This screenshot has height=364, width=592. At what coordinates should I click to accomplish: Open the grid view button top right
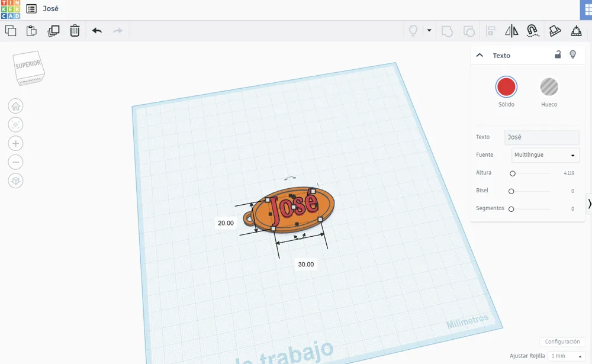[x=586, y=10]
